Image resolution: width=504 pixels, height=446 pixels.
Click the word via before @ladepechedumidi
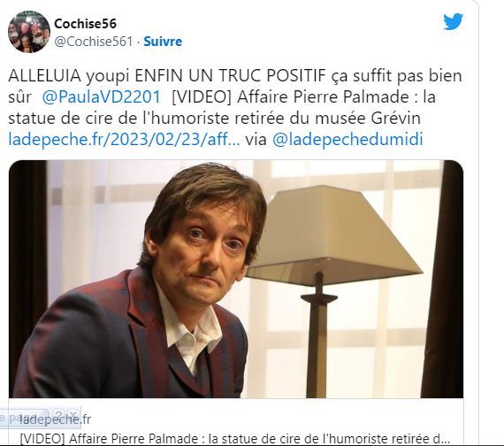click(x=256, y=139)
